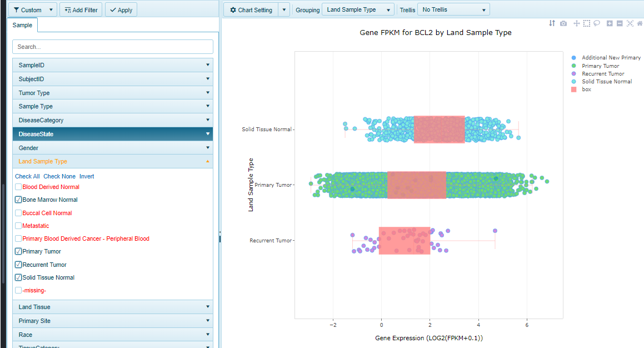Uncheck the Bone Marrow Normal checkbox
644x348 pixels.
[x=18, y=200]
